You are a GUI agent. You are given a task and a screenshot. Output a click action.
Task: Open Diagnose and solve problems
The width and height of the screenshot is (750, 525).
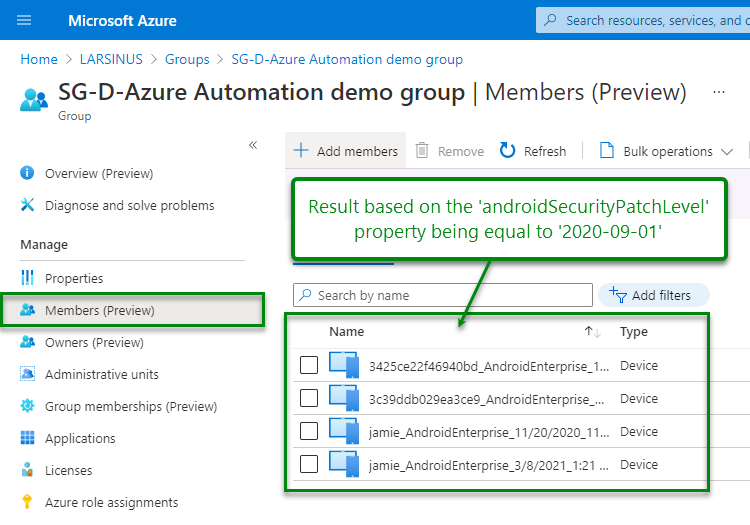[130, 205]
